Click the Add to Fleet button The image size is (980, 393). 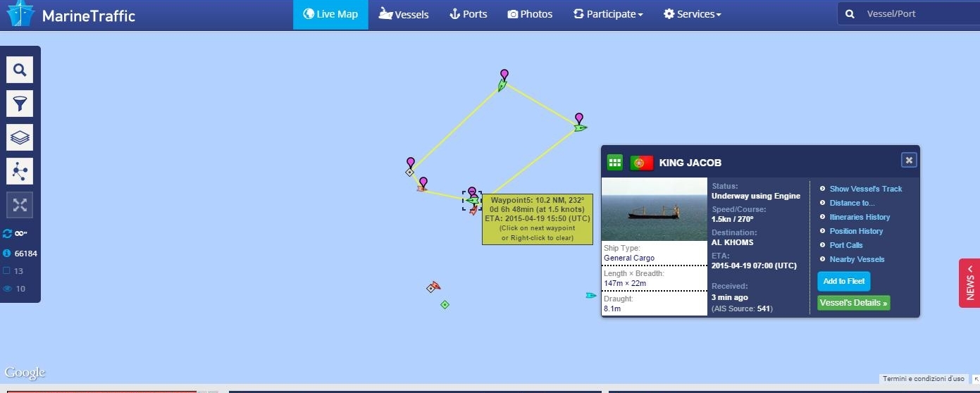click(x=844, y=281)
